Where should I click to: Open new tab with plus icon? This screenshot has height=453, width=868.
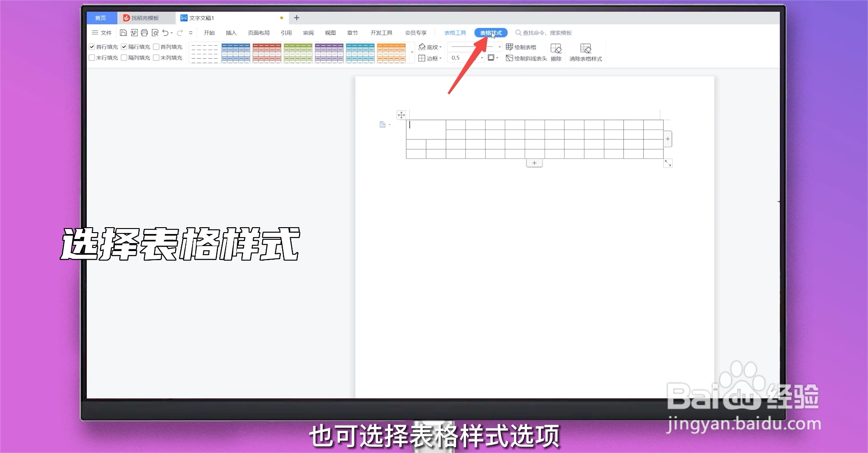[x=297, y=18]
